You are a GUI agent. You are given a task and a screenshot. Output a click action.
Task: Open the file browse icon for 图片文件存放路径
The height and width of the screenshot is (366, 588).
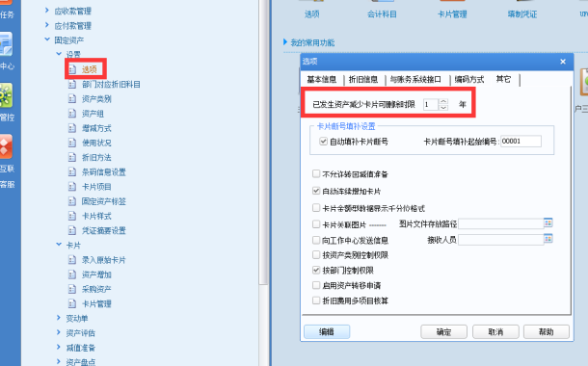click(548, 222)
